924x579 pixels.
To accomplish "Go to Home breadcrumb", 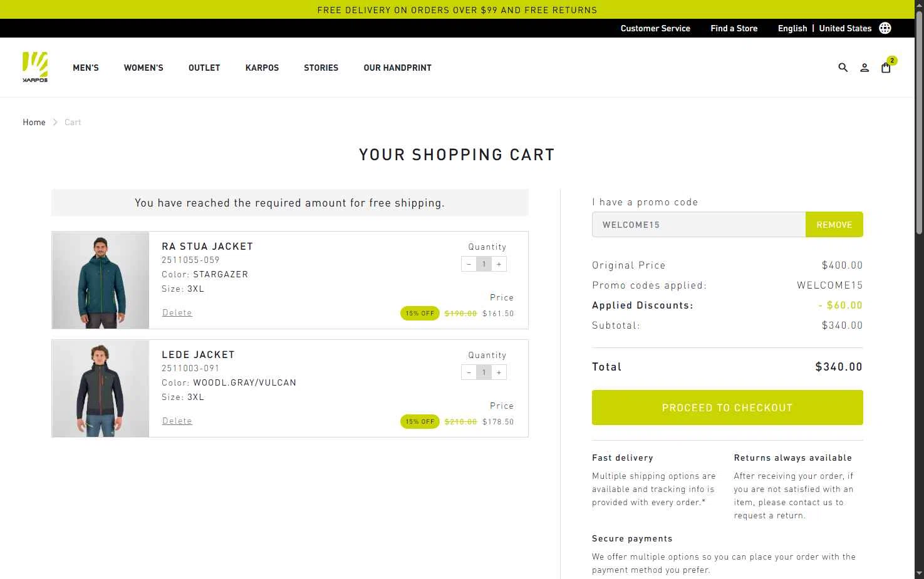I will tap(34, 122).
